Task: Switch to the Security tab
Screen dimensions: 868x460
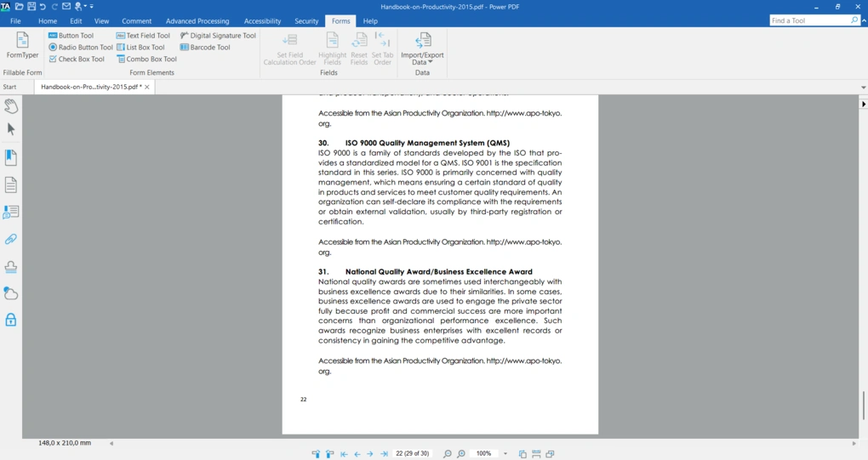Action: [306, 21]
